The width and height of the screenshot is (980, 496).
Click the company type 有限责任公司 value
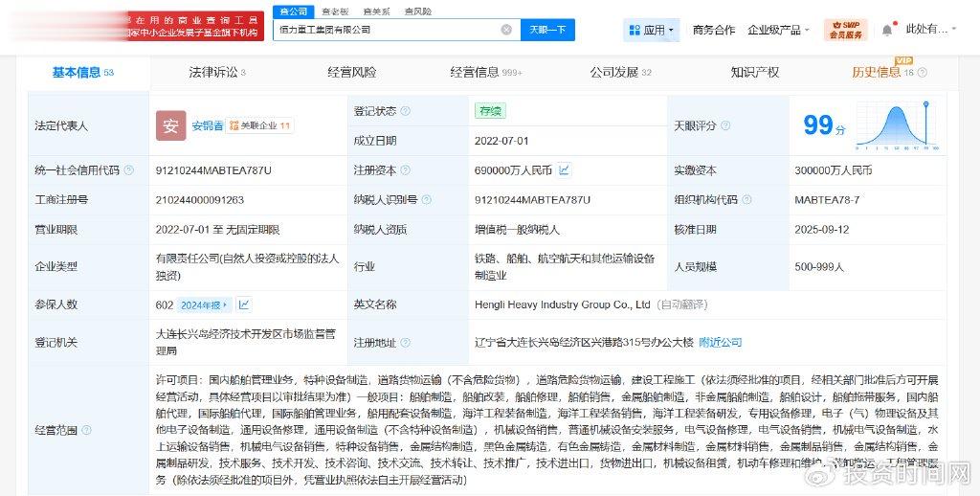(248, 266)
